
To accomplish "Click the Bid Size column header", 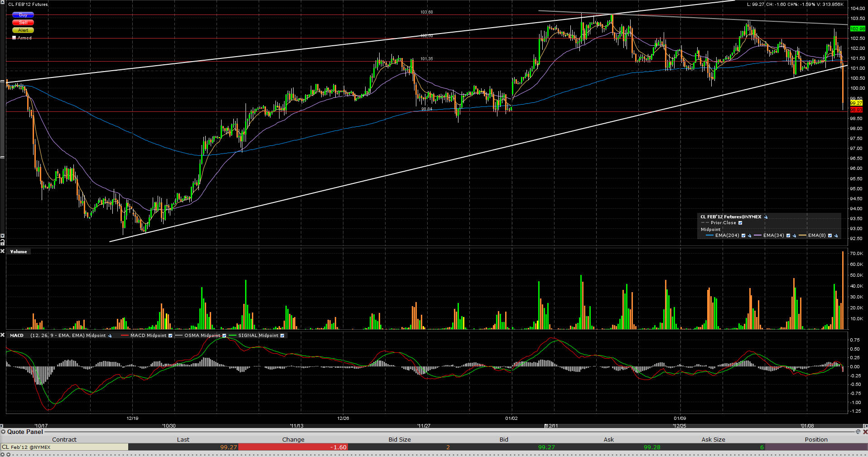I will click(400, 439).
